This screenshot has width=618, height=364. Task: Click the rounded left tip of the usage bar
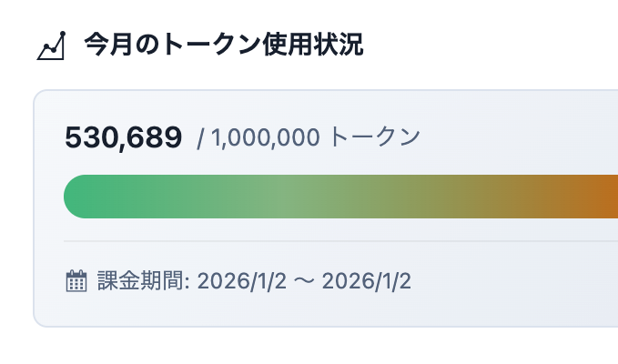73,197
